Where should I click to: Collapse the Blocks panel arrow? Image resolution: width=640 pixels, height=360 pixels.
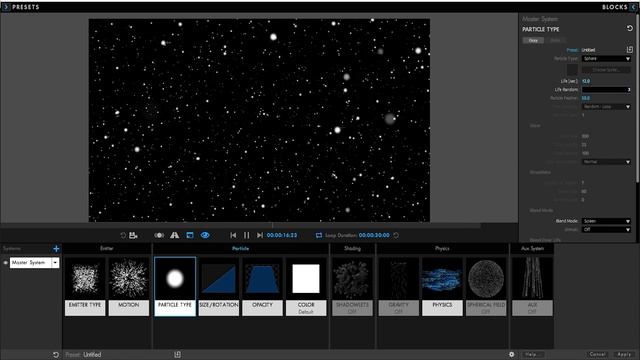point(634,7)
